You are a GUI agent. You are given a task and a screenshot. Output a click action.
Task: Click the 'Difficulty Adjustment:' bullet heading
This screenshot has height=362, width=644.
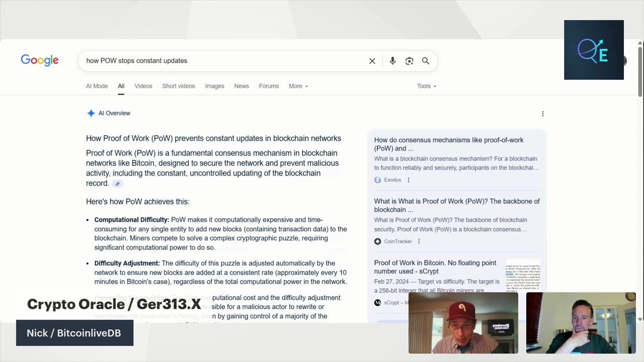coord(127,263)
